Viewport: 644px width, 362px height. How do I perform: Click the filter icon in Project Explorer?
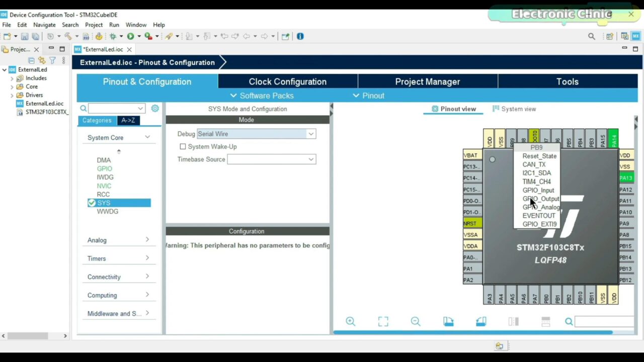click(x=52, y=60)
